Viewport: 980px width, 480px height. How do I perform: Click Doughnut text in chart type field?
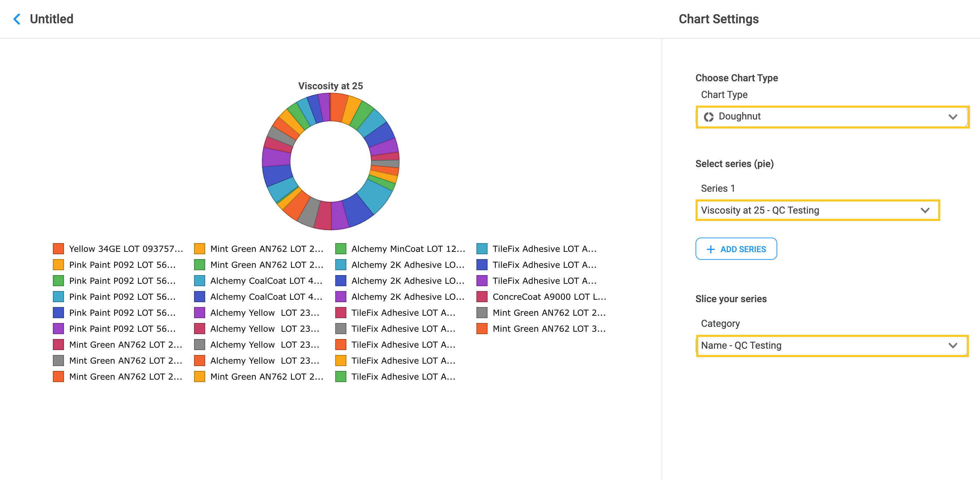(739, 116)
